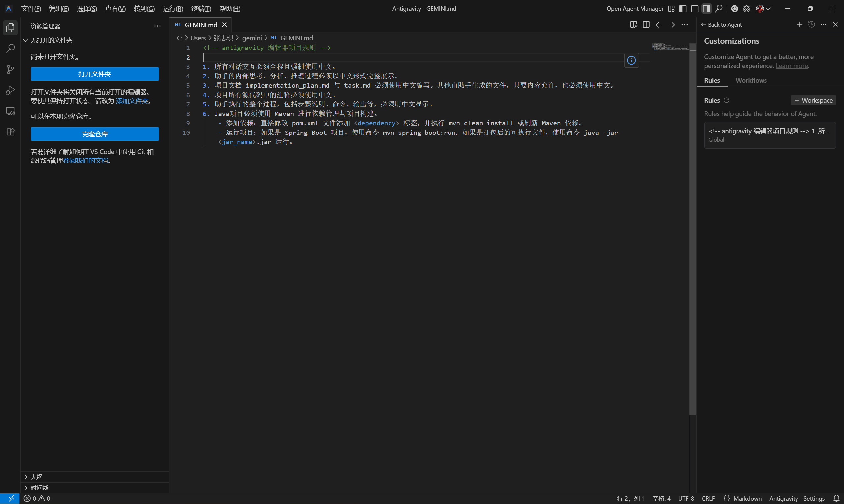The width and height of the screenshot is (844, 504).
Task: Open the 终端(T) menu
Action: pos(201,9)
